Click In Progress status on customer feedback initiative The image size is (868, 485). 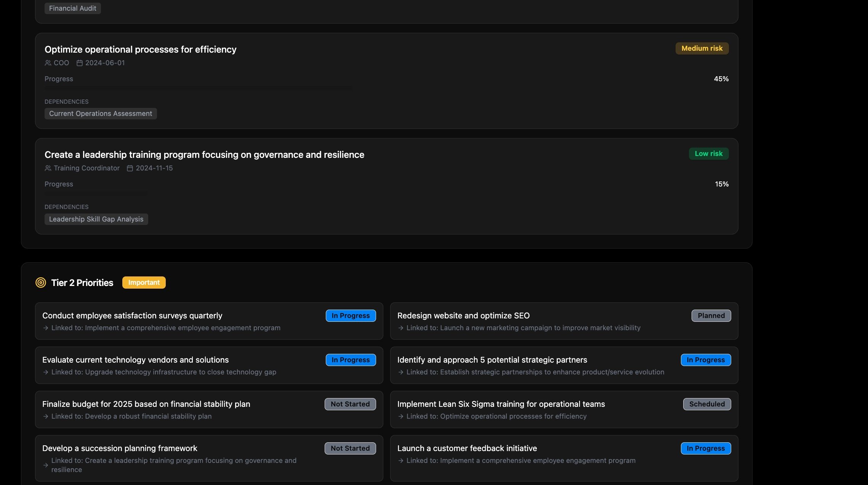706,448
